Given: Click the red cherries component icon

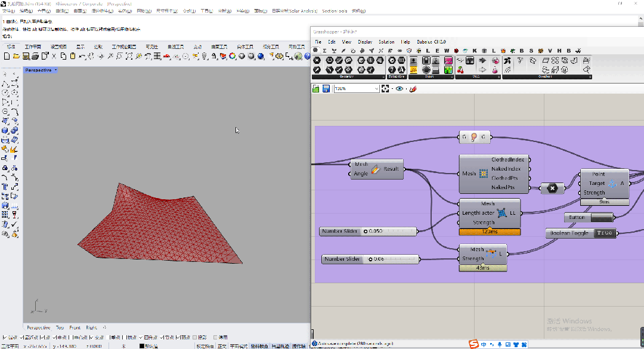Looking at the screenshot, I should point(460,70).
